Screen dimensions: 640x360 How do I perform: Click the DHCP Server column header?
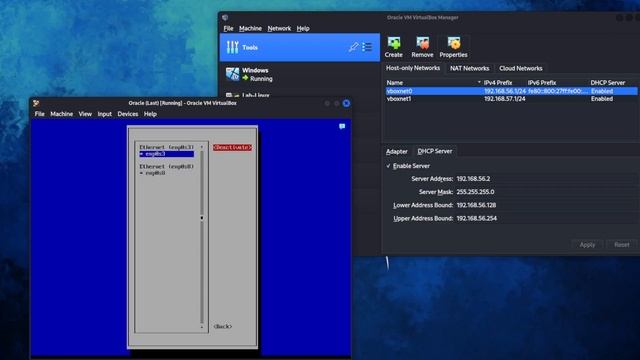(607, 82)
